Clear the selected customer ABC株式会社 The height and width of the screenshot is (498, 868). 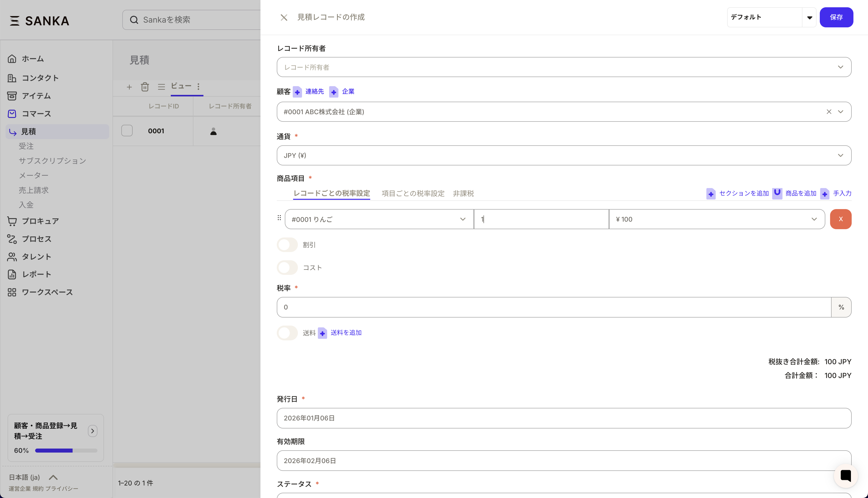[x=829, y=112]
